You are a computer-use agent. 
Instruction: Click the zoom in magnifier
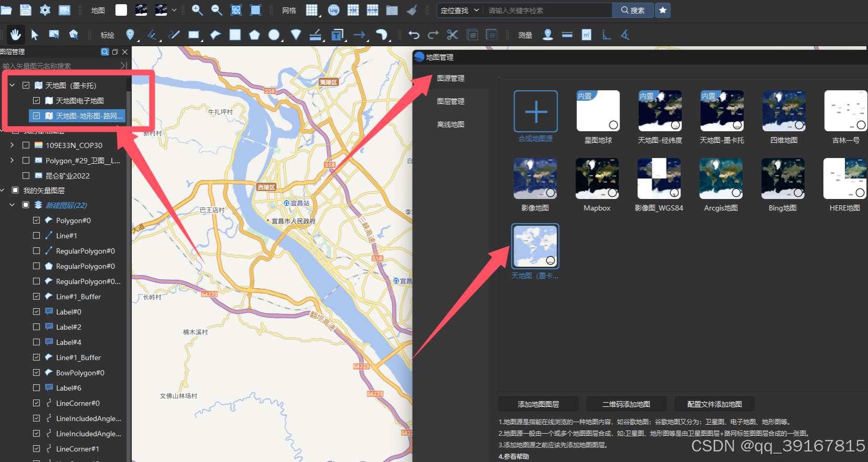coord(197,10)
